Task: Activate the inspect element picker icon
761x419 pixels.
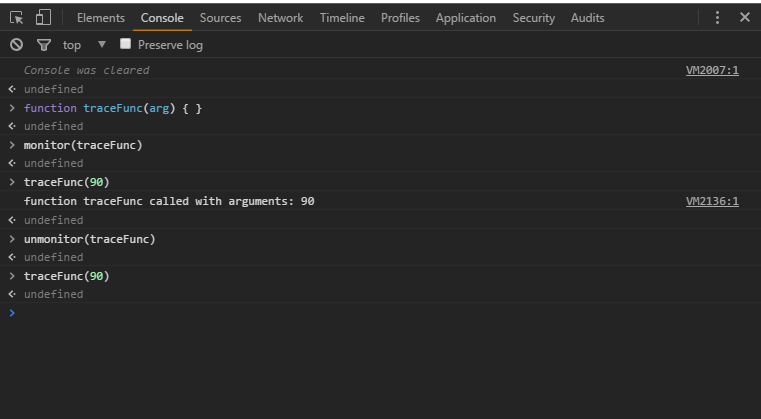Action: pos(17,18)
